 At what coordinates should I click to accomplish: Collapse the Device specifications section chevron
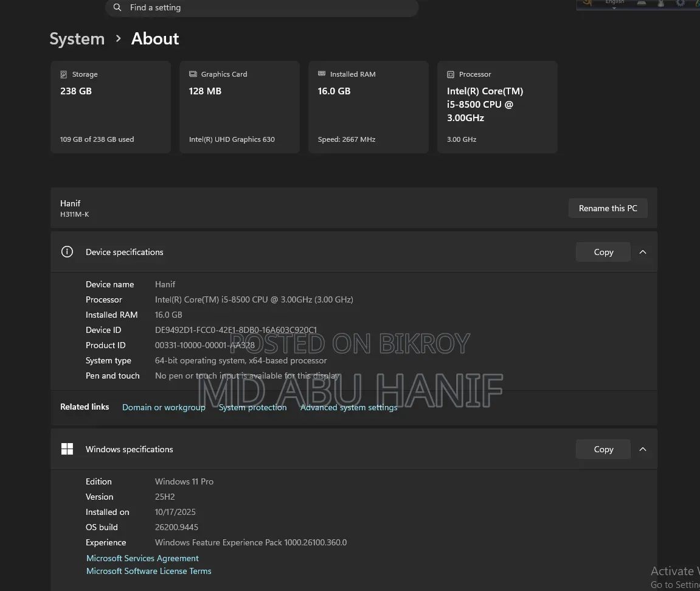pyautogui.click(x=642, y=252)
